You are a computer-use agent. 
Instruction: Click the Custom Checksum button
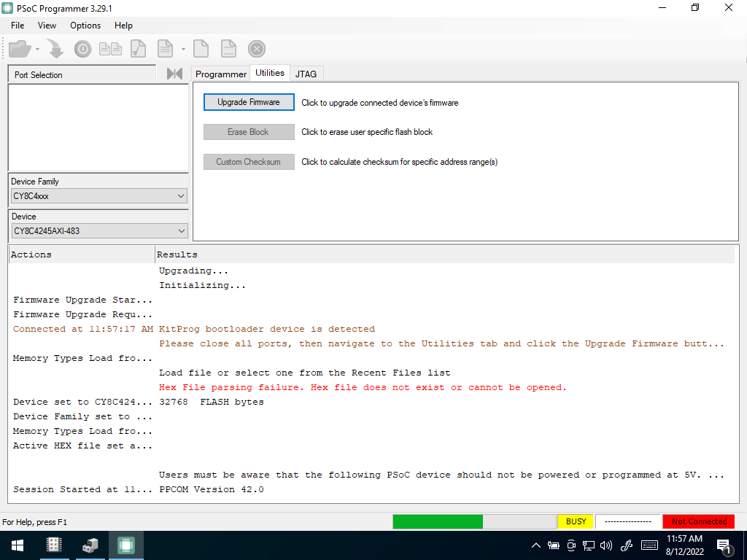coord(249,162)
